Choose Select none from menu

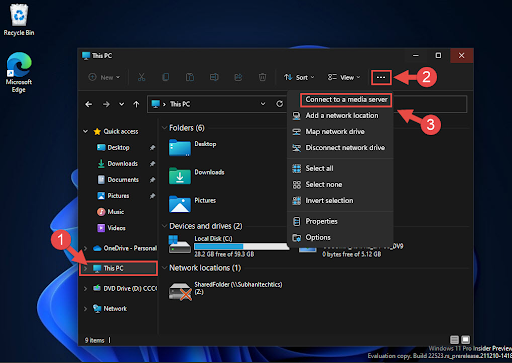(x=340, y=184)
